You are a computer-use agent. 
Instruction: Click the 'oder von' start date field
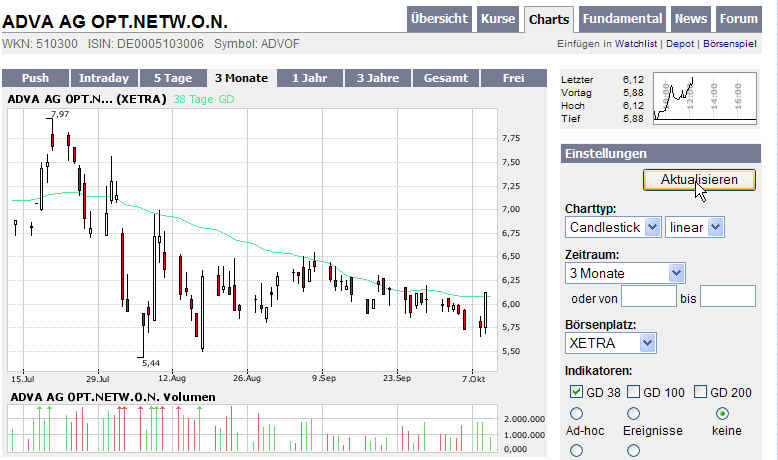click(649, 296)
